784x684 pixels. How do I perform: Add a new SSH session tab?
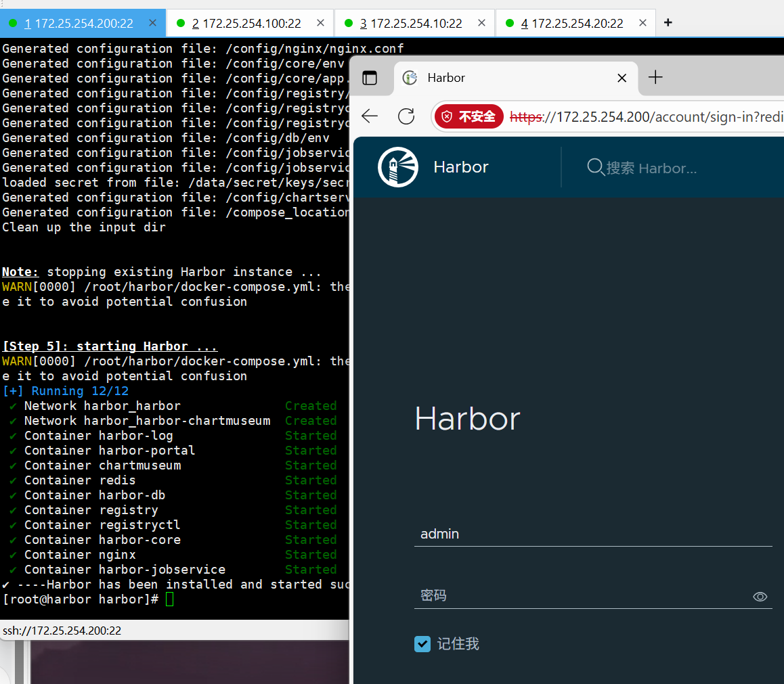coord(668,22)
